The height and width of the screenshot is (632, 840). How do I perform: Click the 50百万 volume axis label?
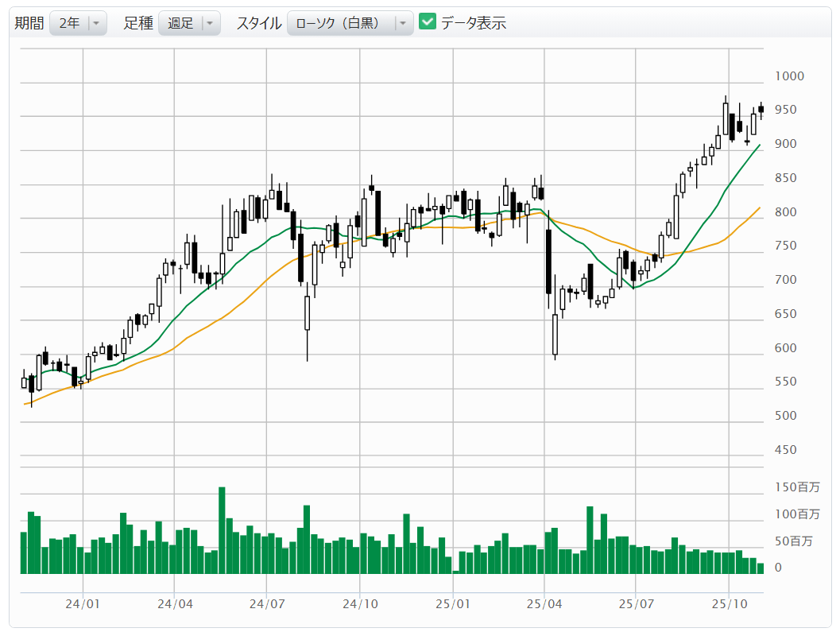[x=795, y=541]
